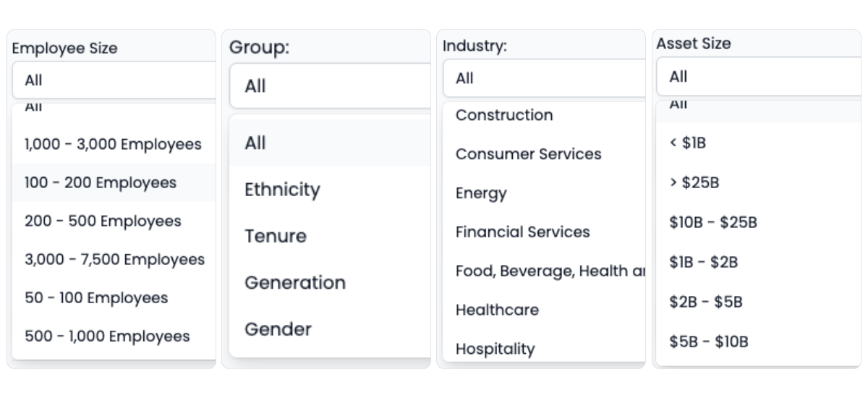Choose Consumer Services industry

click(528, 154)
